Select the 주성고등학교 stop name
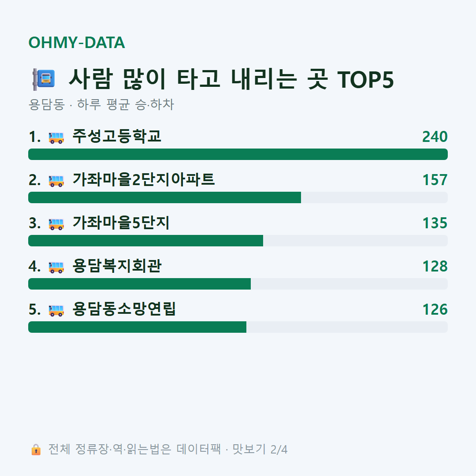The width and height of the screenshot is (476, 476). (116, 136)
